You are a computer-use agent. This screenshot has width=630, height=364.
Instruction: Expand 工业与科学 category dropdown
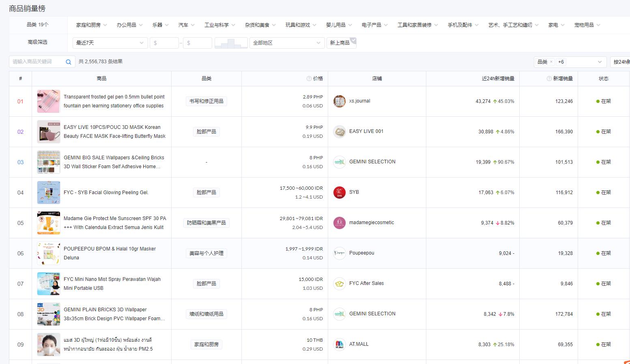pyautogui.click(x=220, y=25)
